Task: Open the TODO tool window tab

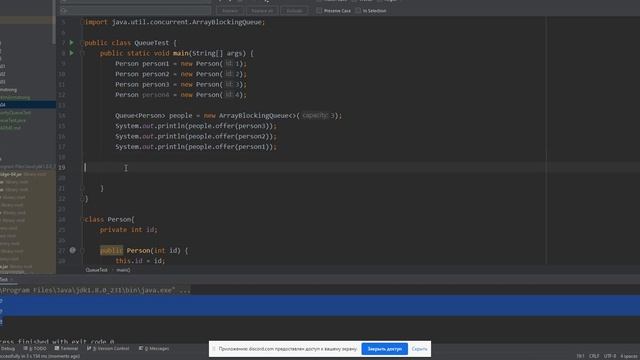Action: click(x=35, y=349)
